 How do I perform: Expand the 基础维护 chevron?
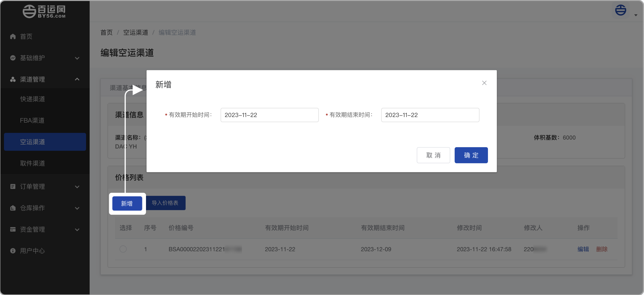coord(77,58)
